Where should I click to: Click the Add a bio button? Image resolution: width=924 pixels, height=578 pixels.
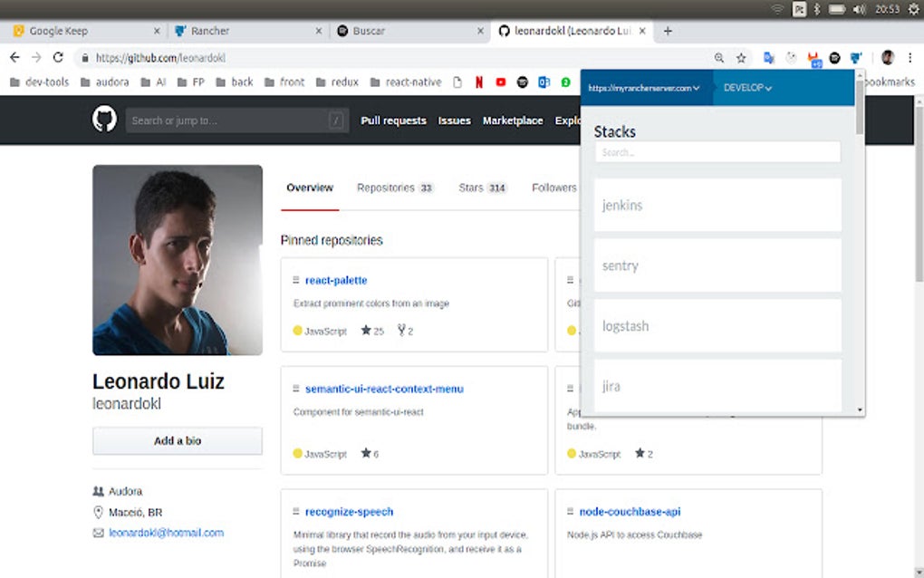(x=177, y=440)
